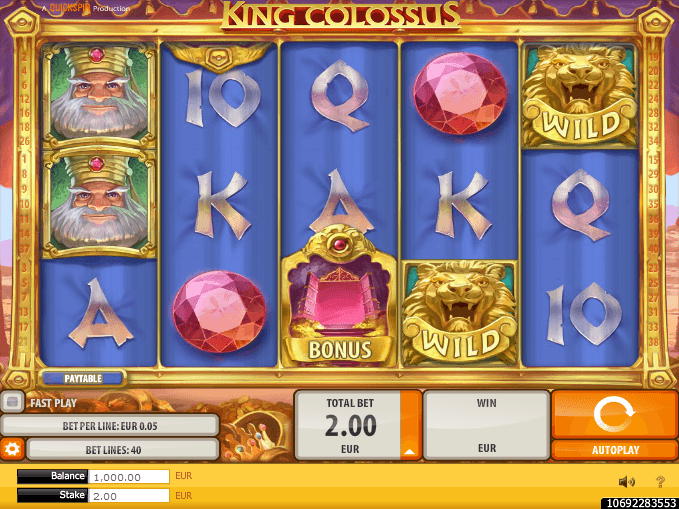Mute sound using the speaker icon

(x=626, y=481)
